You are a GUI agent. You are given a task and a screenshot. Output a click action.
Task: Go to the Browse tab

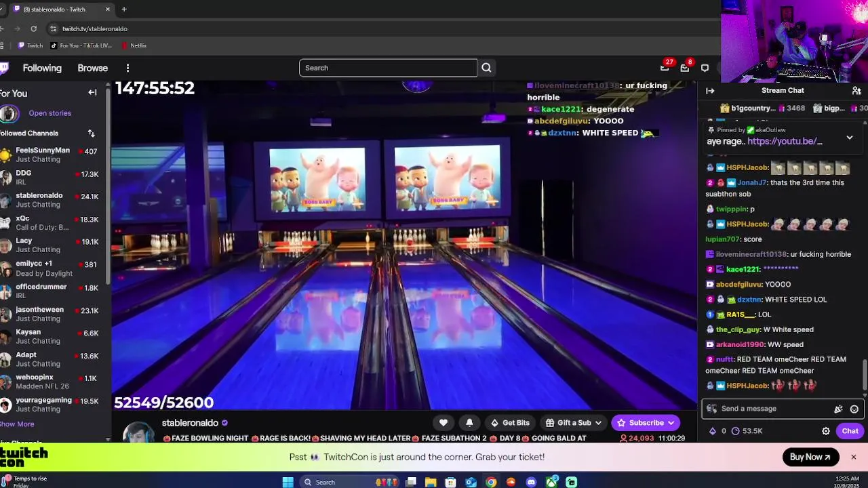coord(93,68)
